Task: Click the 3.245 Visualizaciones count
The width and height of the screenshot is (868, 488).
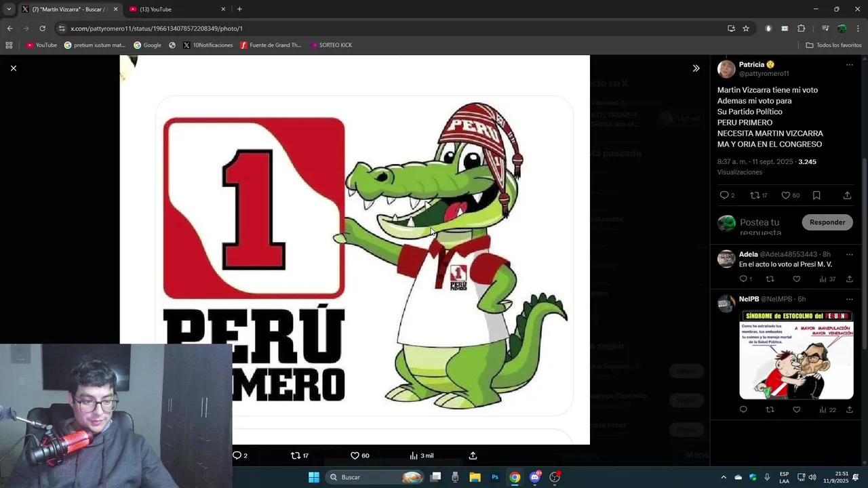Action: (x=767, y=167)
